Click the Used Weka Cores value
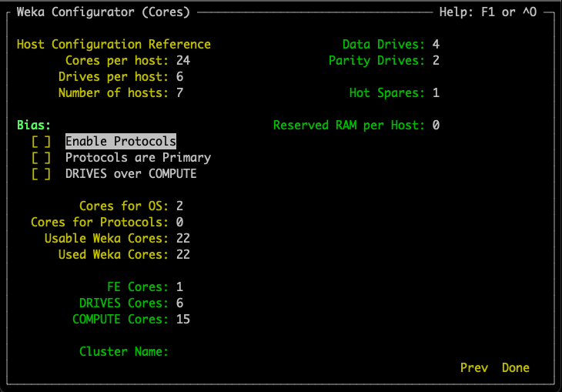Image resolution: width=562 pixels, height=392 pixels. pos(182,255)
